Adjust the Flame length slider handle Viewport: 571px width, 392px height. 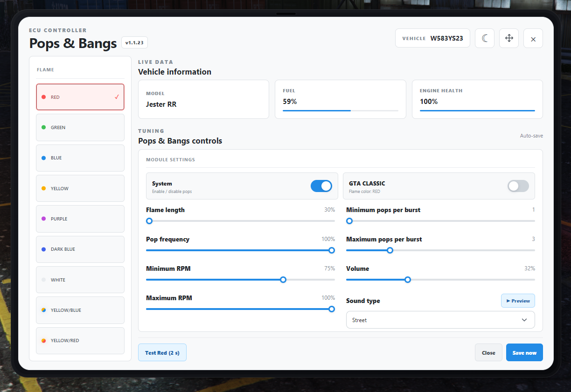pos(149,221)
